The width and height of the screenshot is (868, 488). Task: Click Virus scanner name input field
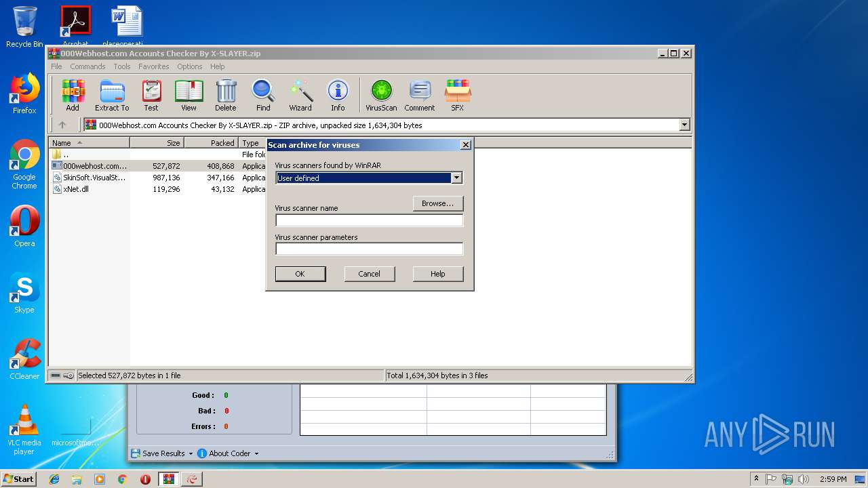coord(369,220)
